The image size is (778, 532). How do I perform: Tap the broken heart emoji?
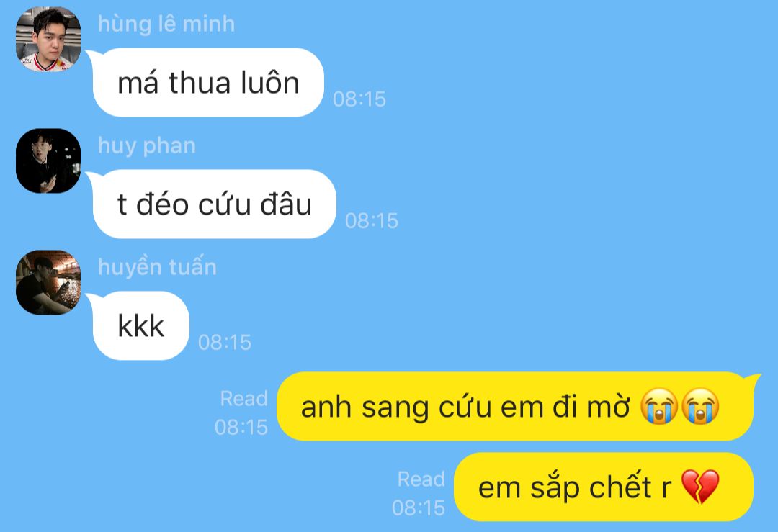tap(700, 487)
